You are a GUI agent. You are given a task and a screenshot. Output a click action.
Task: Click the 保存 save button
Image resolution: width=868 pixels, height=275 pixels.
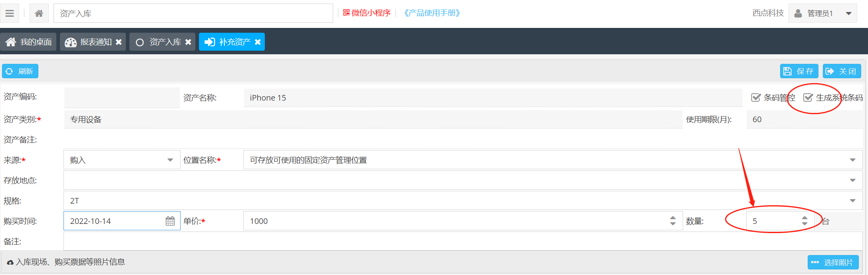799,71
